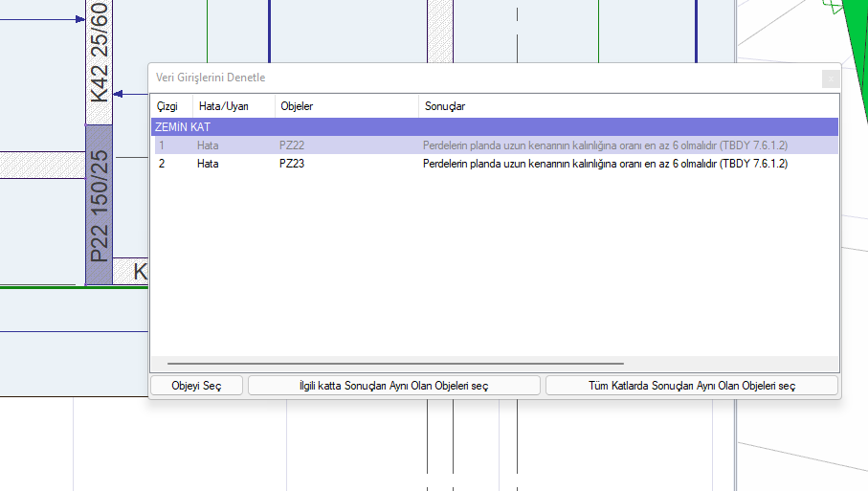The height and width of the screenshot is (491, 868).
Task: Select the PZ22 object cell
Action: tap(292, 145)
